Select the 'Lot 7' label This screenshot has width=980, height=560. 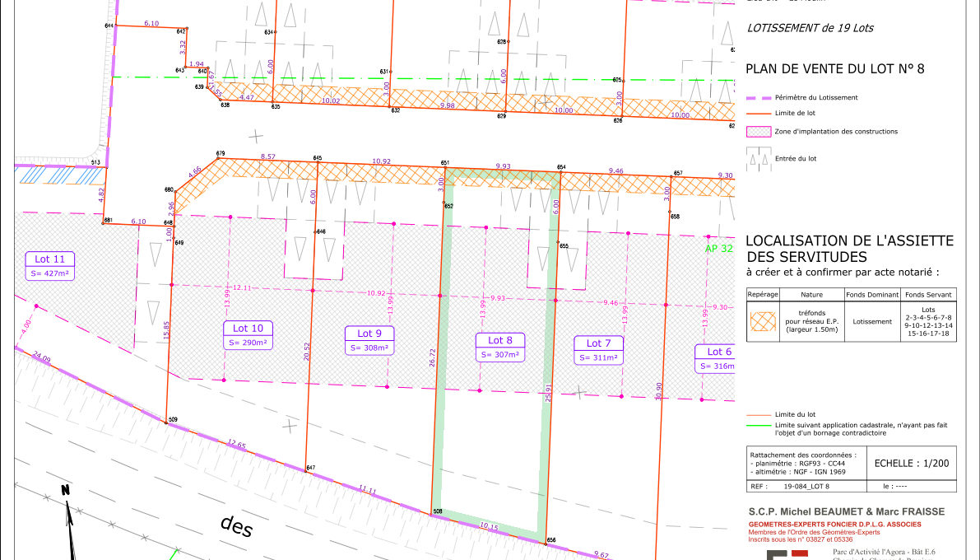click(x=599, y=343)
